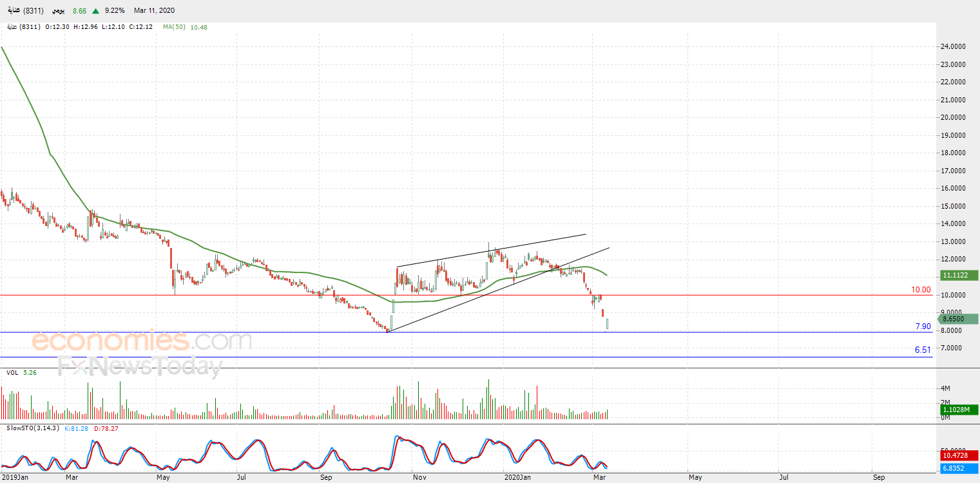Image resolution: width=980 pixels, height=483 pixels.
Task: Click the green up-arrow change indicator in header
Action: click(x=96, y=11)
